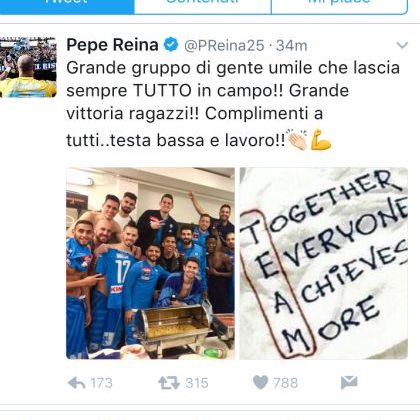
Task: Open the @PReina25 handle link
Action: click(224, 46)
